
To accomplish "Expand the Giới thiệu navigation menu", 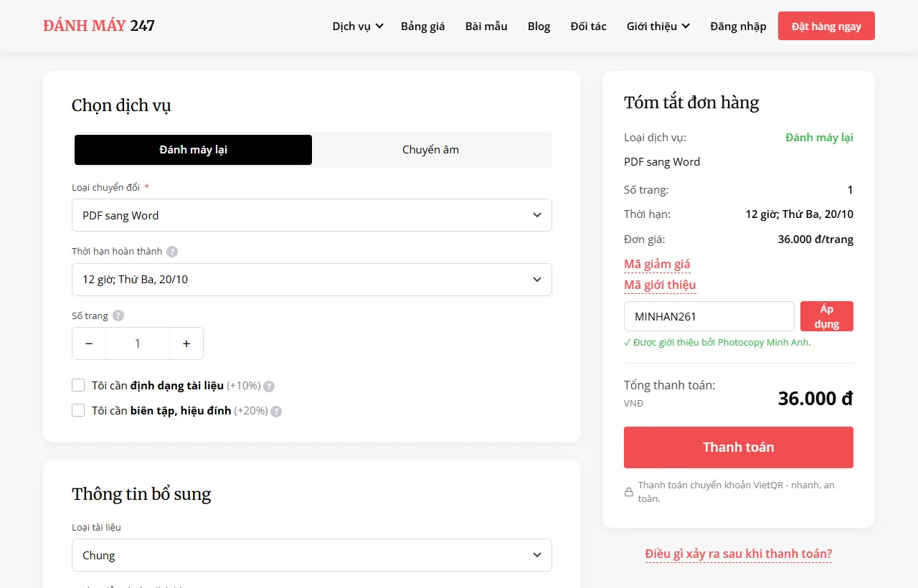I will click(x=658, y=26).
